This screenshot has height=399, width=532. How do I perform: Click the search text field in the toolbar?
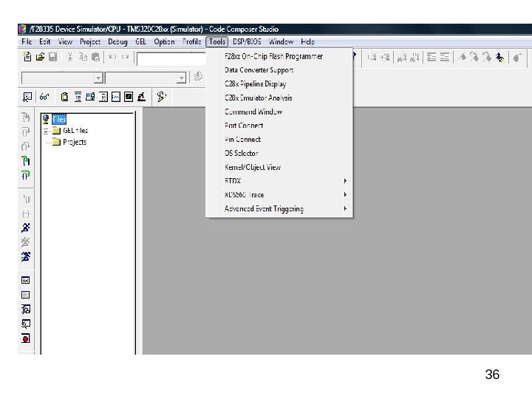point(171,58)
